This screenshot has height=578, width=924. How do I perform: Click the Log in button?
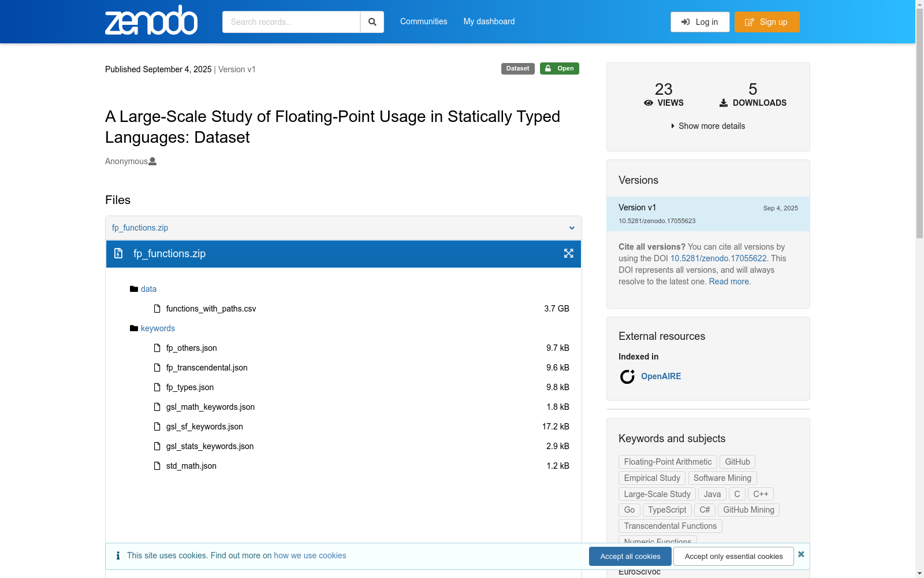[700, 22]
